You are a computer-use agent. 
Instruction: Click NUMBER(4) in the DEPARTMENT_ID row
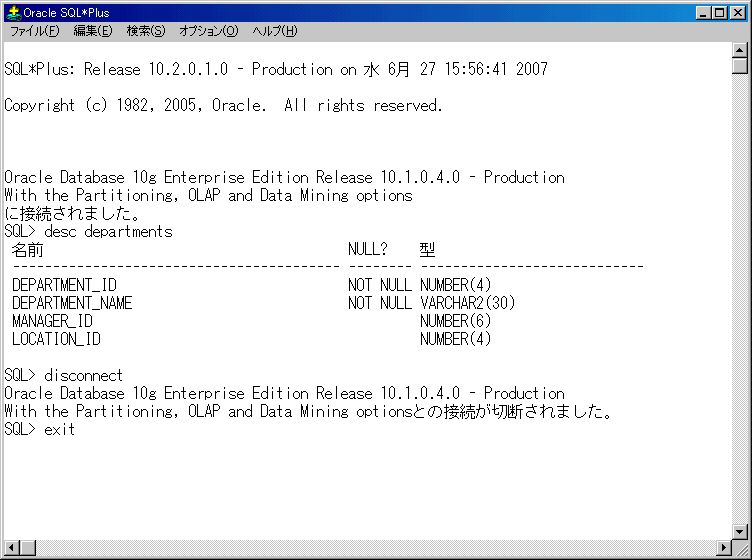pos(456,285)
